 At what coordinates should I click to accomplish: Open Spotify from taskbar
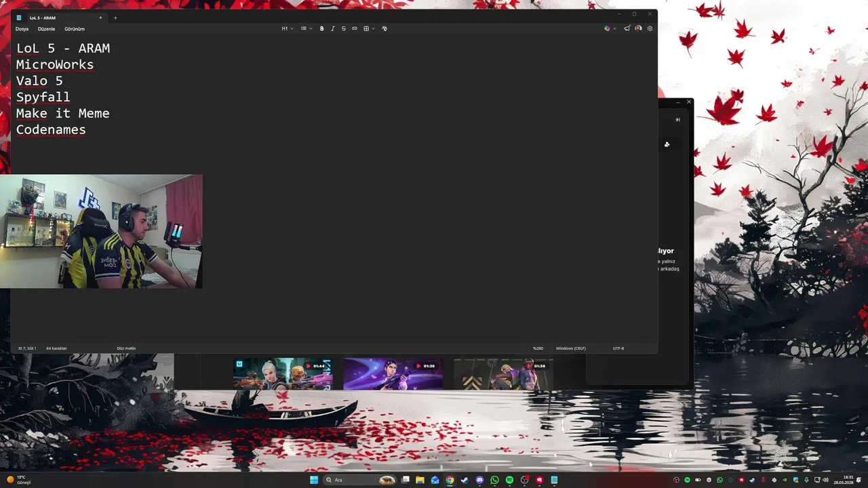[509, 480]
